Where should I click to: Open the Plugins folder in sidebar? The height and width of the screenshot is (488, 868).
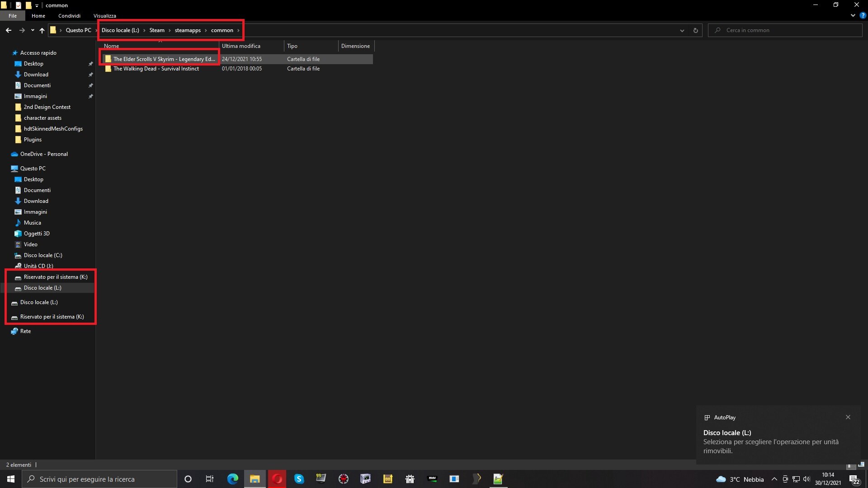33,140
